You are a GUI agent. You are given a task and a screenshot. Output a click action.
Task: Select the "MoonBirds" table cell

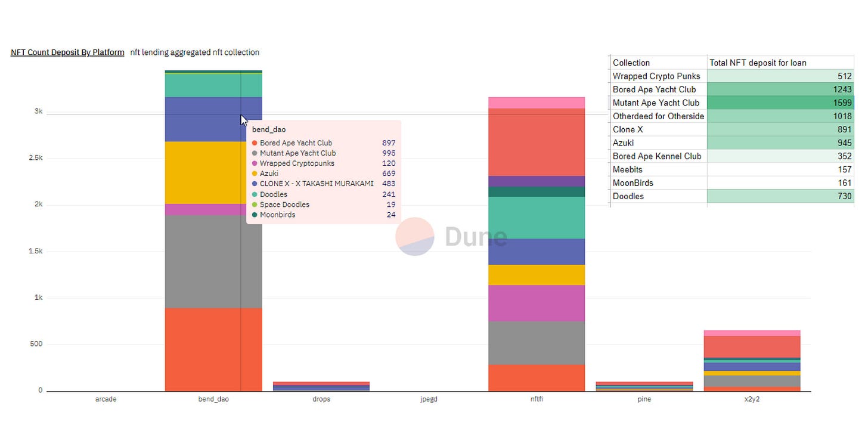click(x=659, y=183)
